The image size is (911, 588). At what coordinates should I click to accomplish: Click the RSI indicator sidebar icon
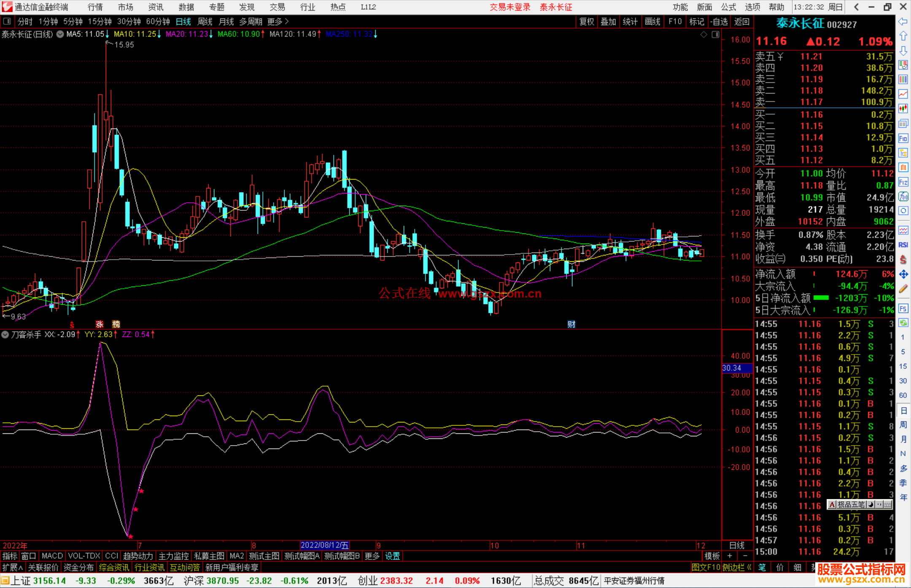(x=903, y=245)
